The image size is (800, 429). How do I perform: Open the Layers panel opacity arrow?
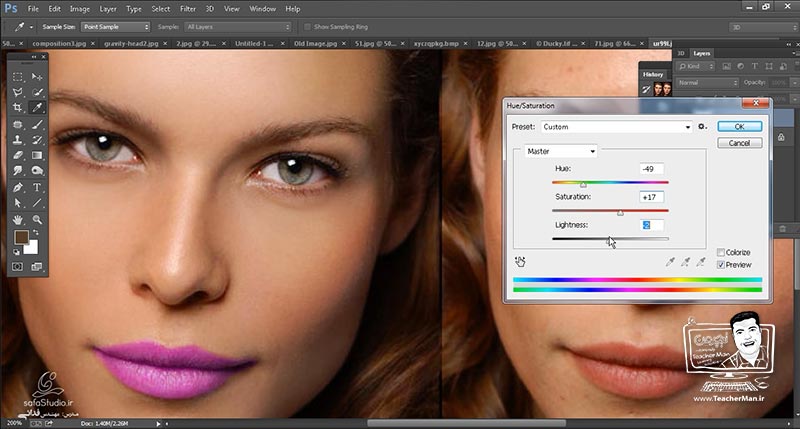794,83
